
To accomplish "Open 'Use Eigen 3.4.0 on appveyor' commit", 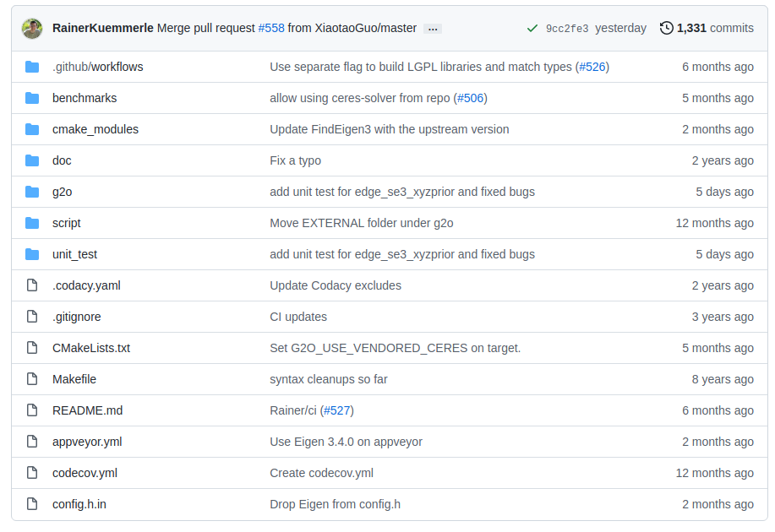I will click(x=346, y=442).
